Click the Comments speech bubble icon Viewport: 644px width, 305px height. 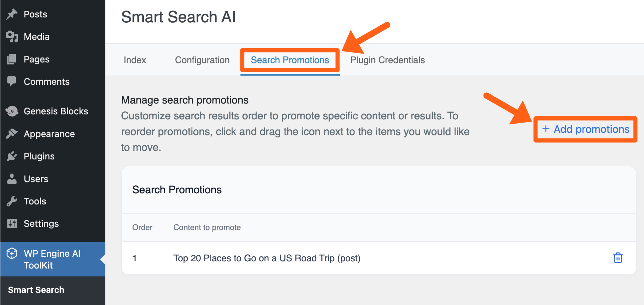pos(12,81)
